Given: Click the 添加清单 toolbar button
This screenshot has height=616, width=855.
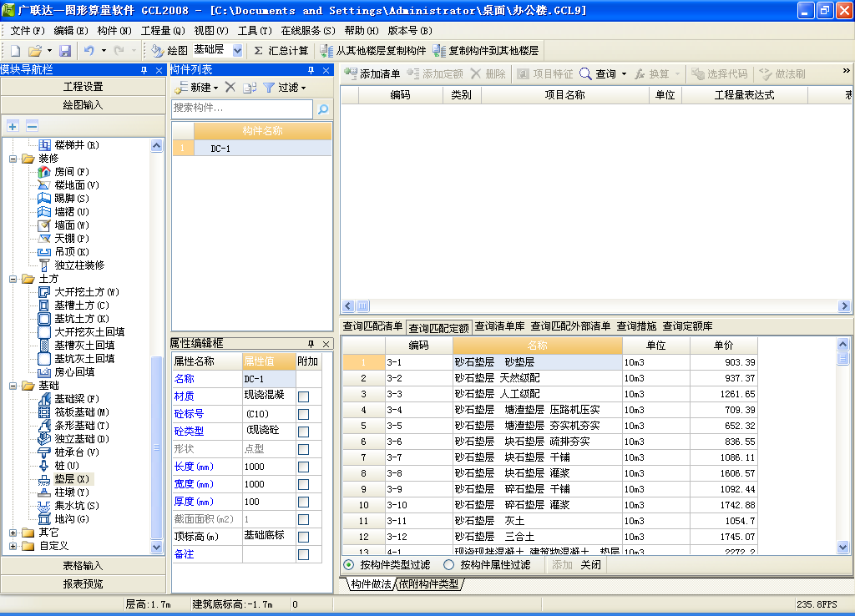Looking at the screenshot, I should 372,74.
